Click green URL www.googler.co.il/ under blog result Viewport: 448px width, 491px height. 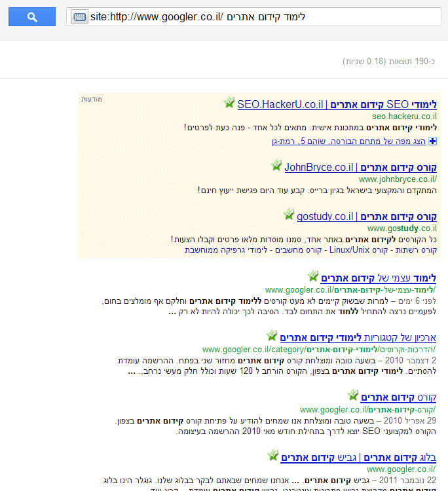401,469
